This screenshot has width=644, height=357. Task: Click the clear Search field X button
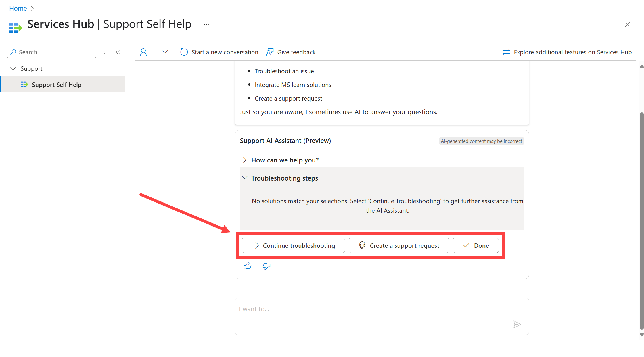(x=103, y=52)
